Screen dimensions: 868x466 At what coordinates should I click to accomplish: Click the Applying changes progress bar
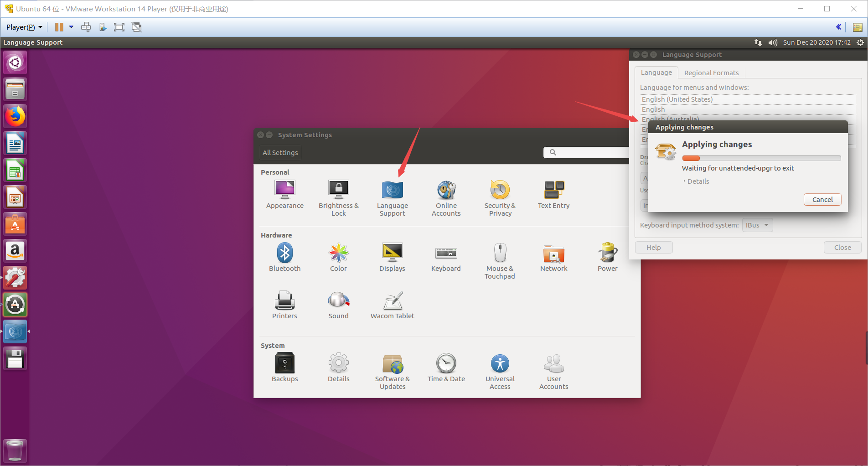[761, 158]
